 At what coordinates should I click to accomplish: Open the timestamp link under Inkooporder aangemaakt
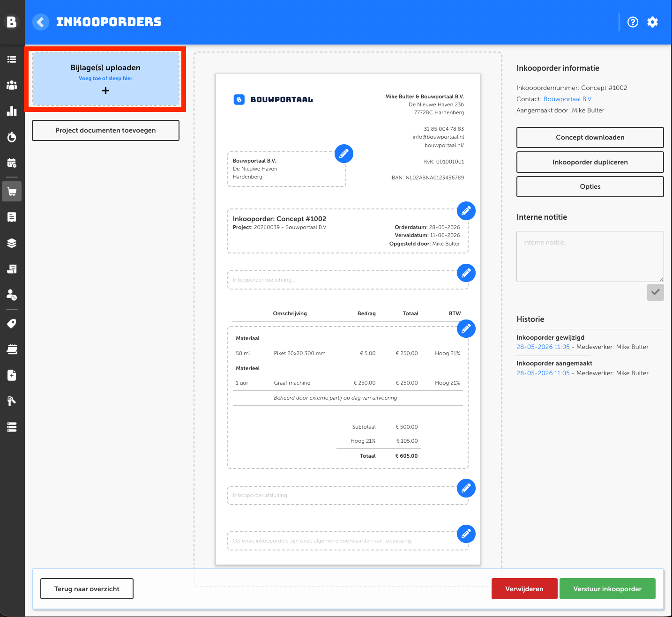[543, 373]
